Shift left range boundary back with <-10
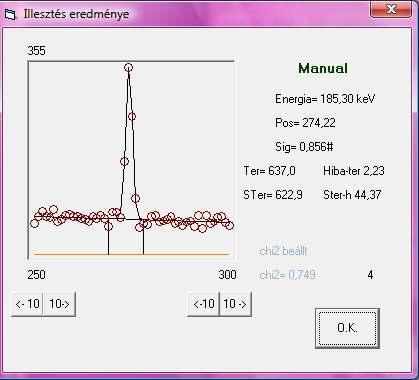 pos(27,304)
